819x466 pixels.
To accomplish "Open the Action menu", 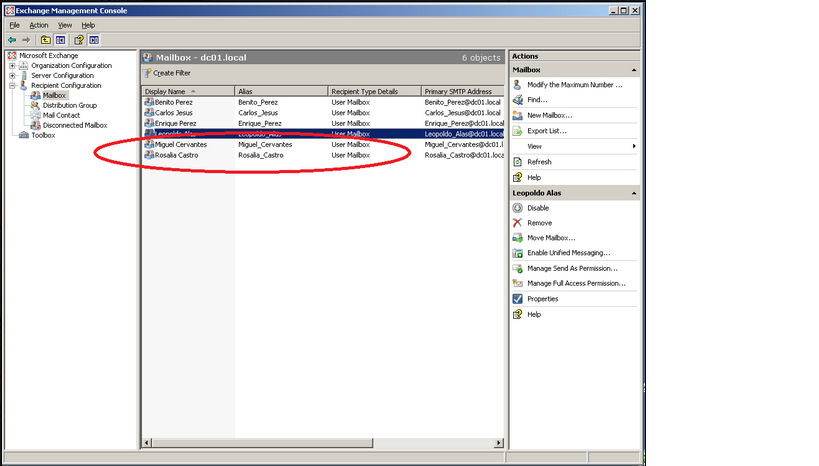I will [x=39, y=25].
